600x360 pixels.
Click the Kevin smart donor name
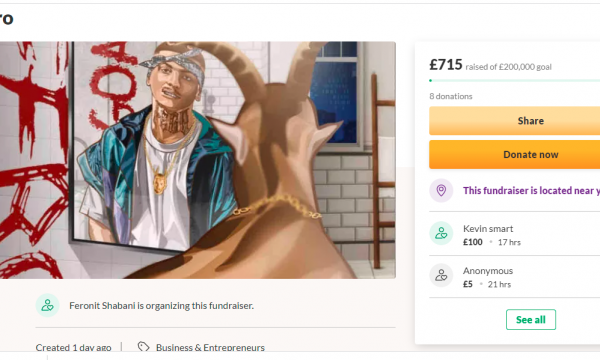pos(488,228)
